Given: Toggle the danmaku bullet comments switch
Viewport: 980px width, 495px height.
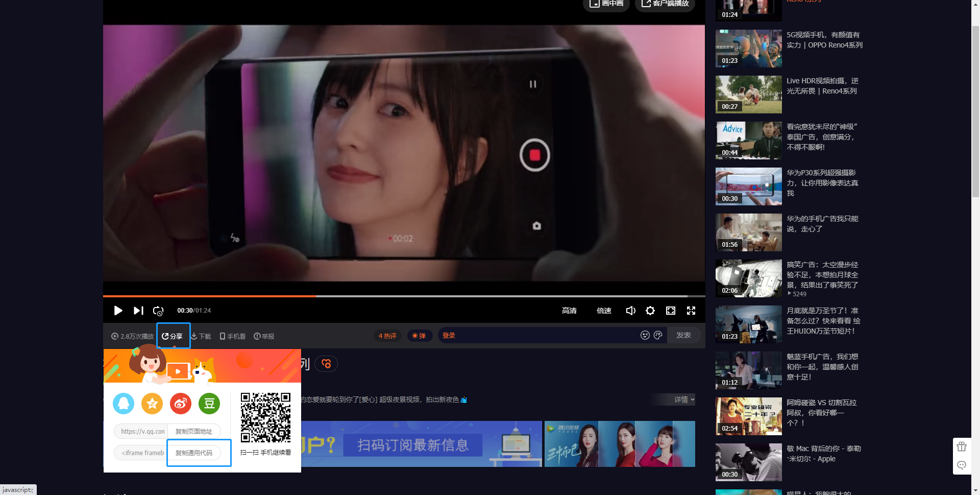Looking at the screenshot, I should tap(420, 336).
